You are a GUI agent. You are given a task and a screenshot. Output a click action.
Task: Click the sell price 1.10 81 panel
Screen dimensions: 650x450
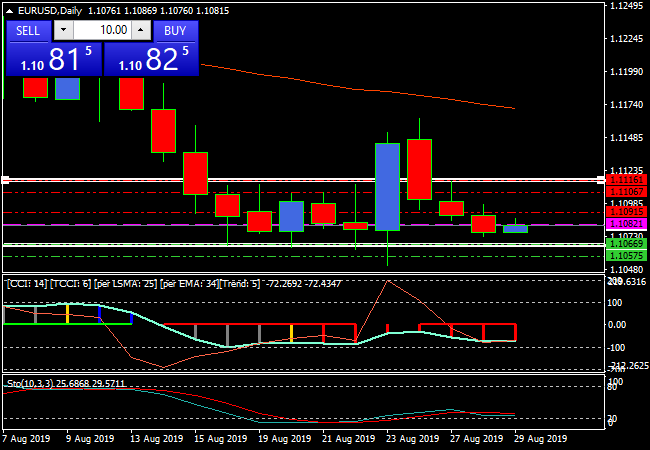pyautogui.click(x=54, y=60)
